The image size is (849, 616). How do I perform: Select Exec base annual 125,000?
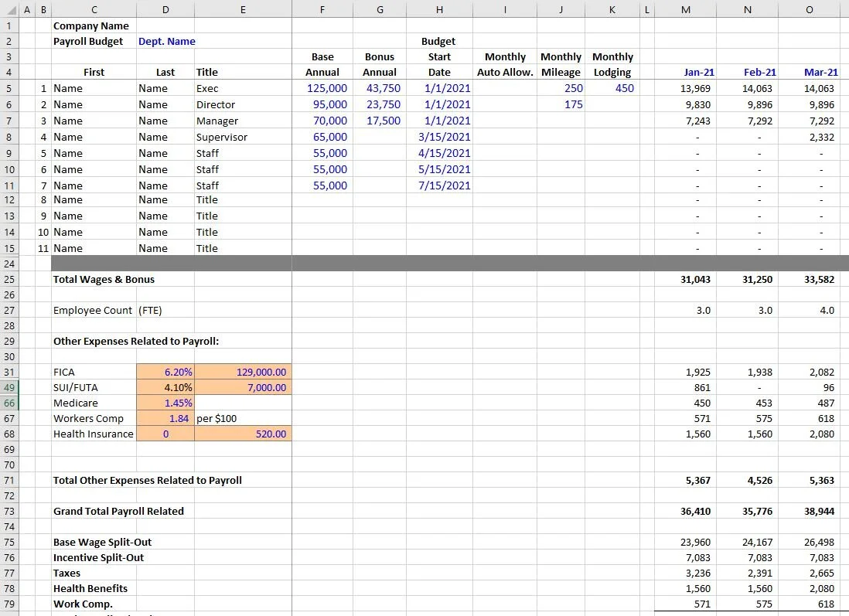click(322, 88)
